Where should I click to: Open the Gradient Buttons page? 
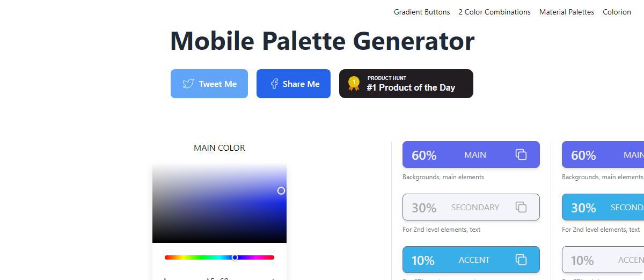[422, 12]
